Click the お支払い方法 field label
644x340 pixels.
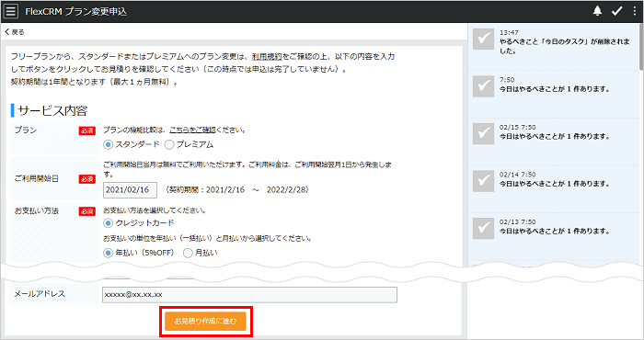tap(36, 210)
